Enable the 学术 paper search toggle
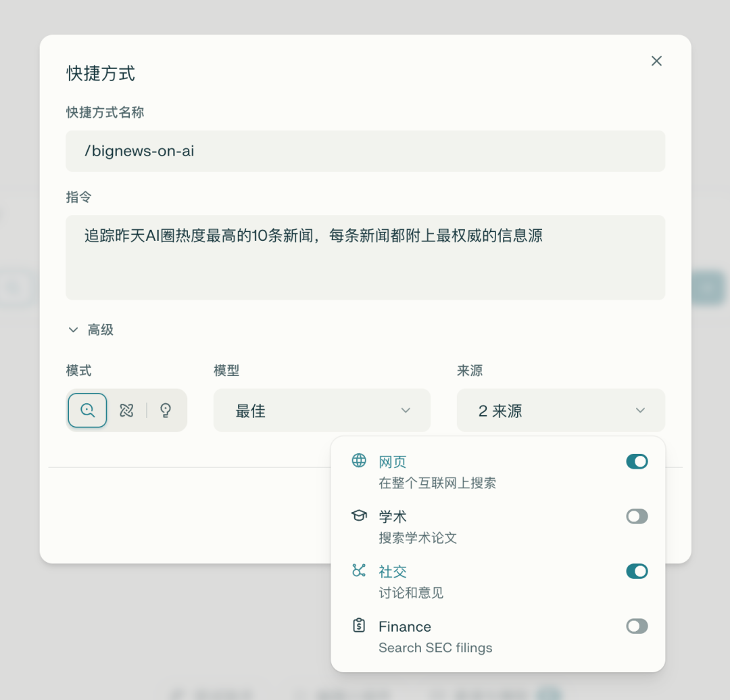 (x=636, y=516)
